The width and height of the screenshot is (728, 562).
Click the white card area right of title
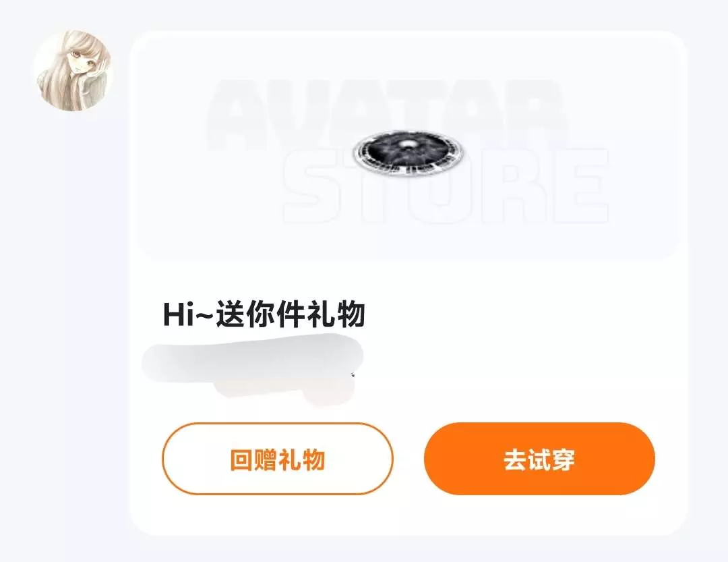coord(520,314)
